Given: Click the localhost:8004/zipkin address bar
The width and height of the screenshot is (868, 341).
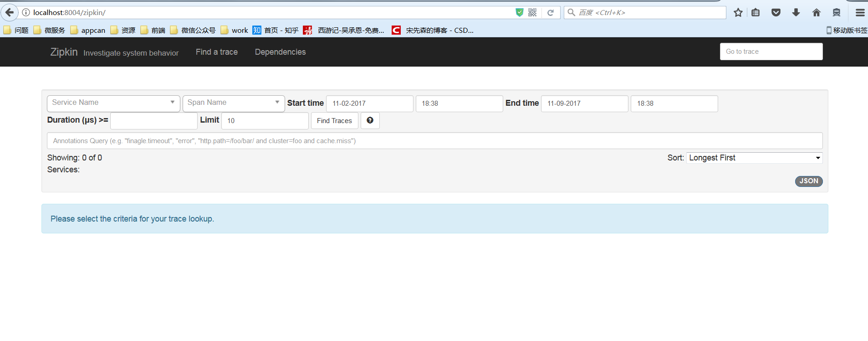Looking at the screenshot, I should (x=269, y=12).
